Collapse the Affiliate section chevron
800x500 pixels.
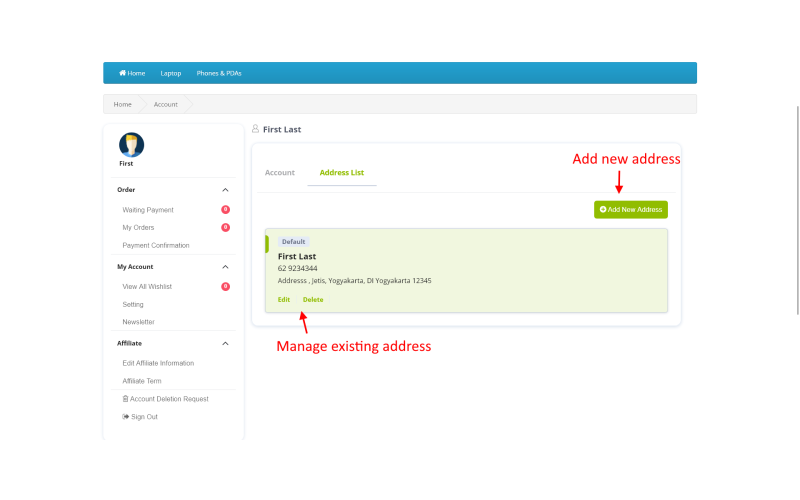[226, 343]
